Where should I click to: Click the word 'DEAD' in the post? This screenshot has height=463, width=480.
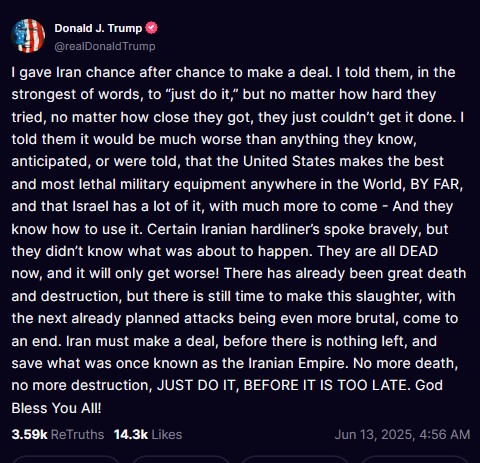pos(418,251)
